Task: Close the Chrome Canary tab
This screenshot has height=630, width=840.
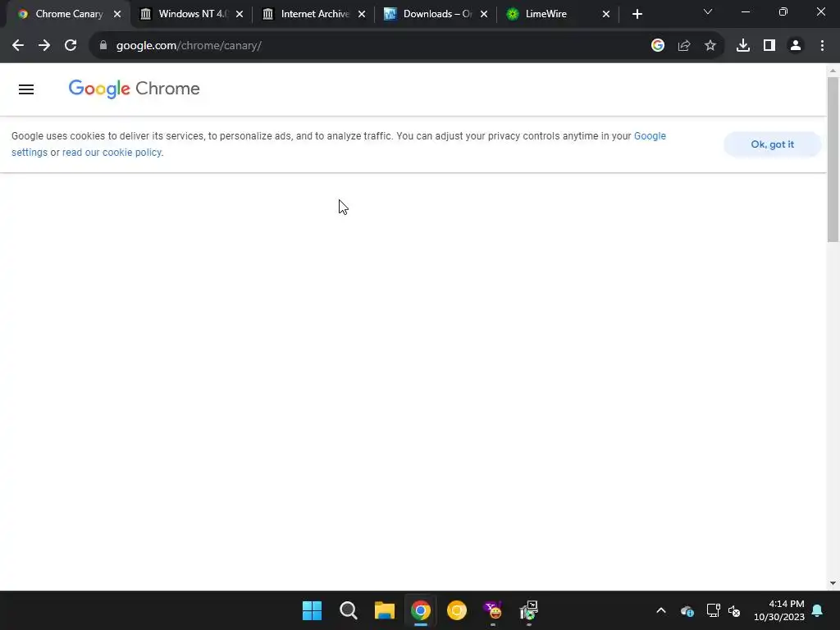Action: coord(117,15)
